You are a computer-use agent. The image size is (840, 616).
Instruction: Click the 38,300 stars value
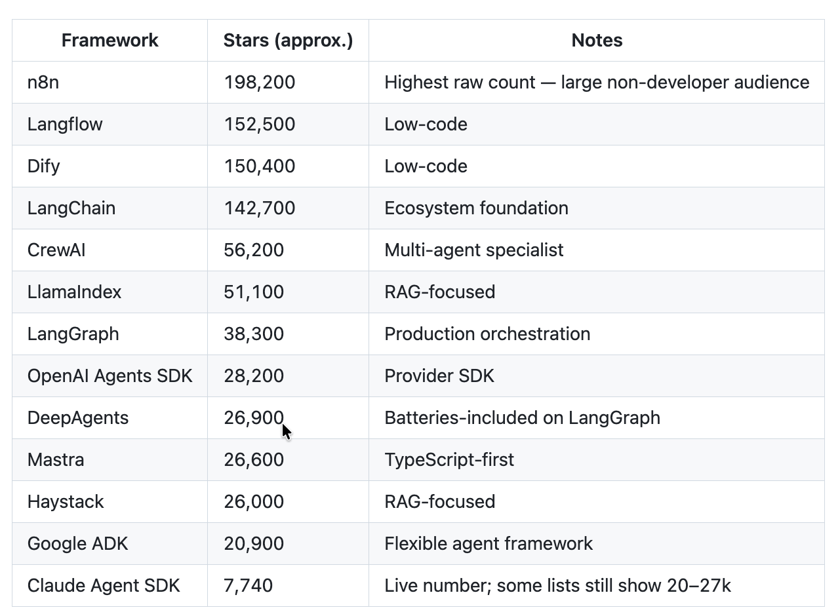pos(254,334)
